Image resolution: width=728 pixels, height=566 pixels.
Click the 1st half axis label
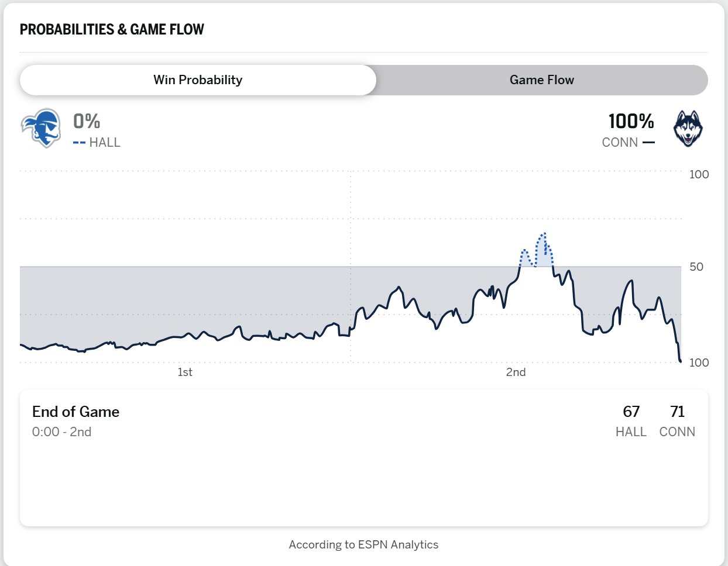click(185, 372)
